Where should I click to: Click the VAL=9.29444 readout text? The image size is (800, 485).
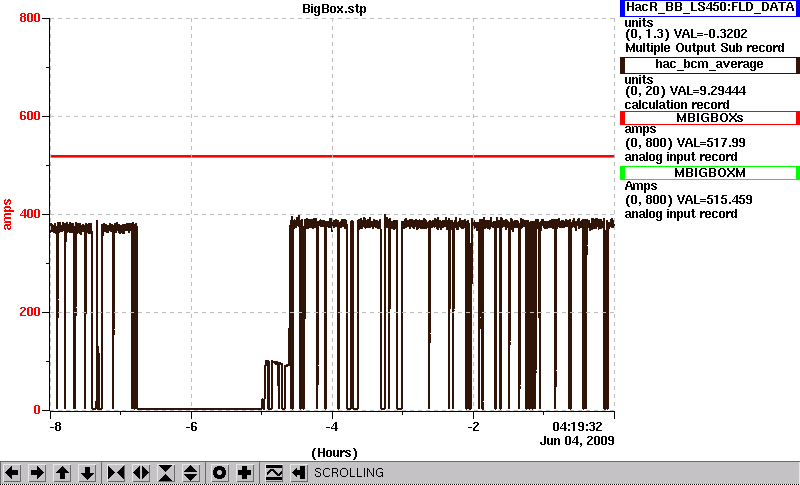[x=708, y=91]
